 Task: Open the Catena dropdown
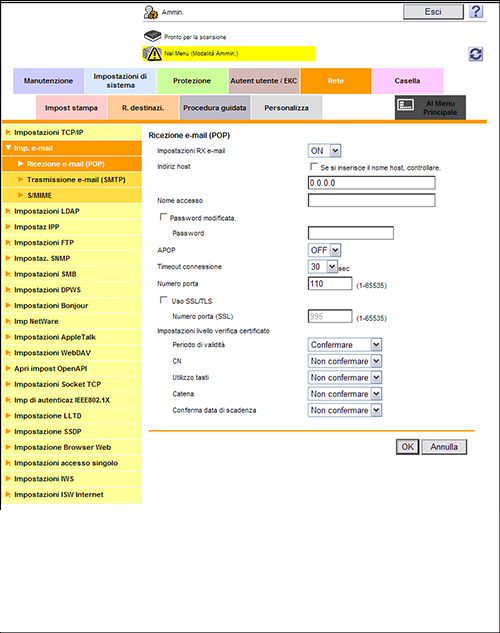(345, 394)
